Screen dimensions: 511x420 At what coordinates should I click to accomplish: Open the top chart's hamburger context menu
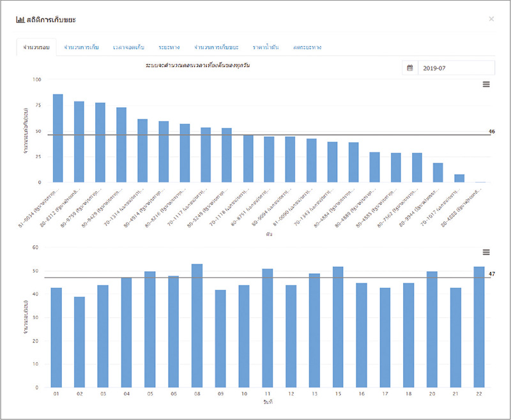point(486,84)
